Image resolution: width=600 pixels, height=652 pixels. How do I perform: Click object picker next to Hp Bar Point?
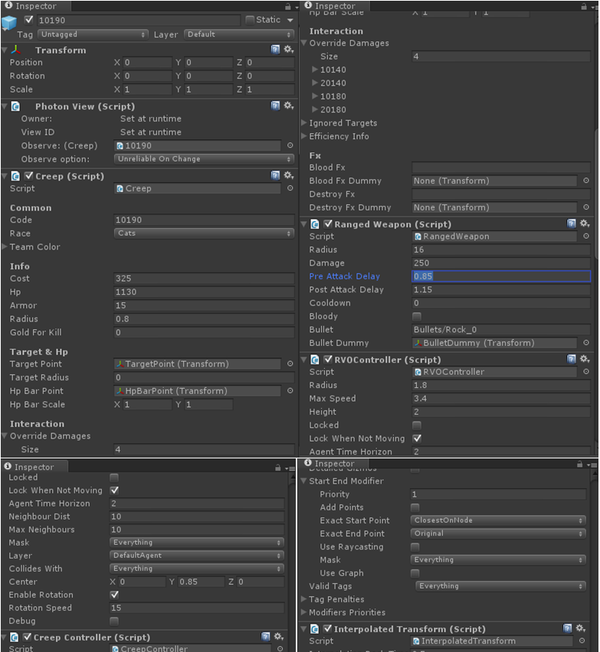(290, 391)
